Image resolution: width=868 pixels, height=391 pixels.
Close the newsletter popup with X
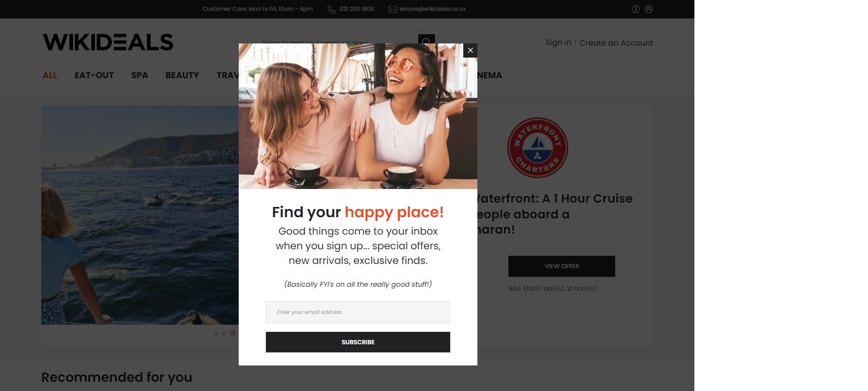click(x=470, y=51)
